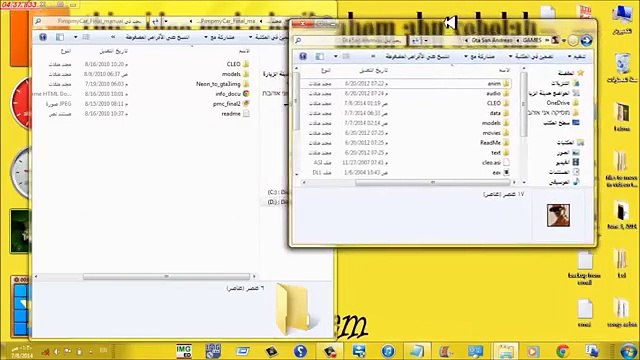Select Gta San Andreas in the address bar breadcrumb
The image size is (640, 360).
492,40
